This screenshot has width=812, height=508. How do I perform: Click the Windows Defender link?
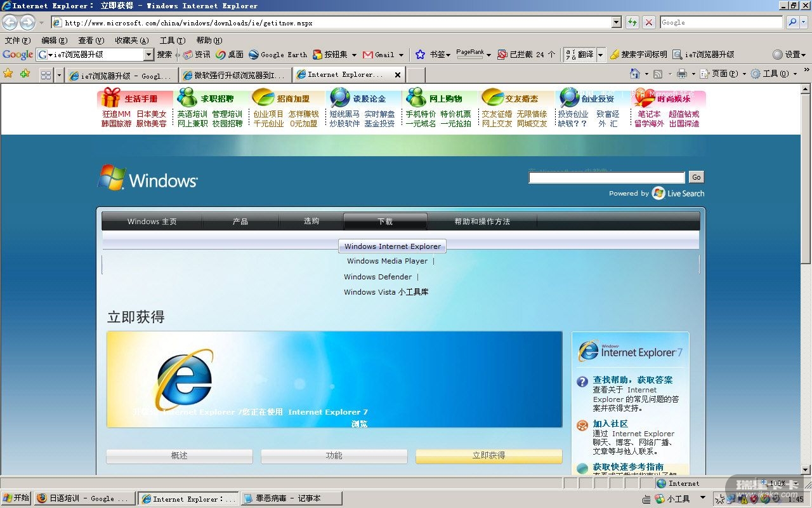coord(378,277)
